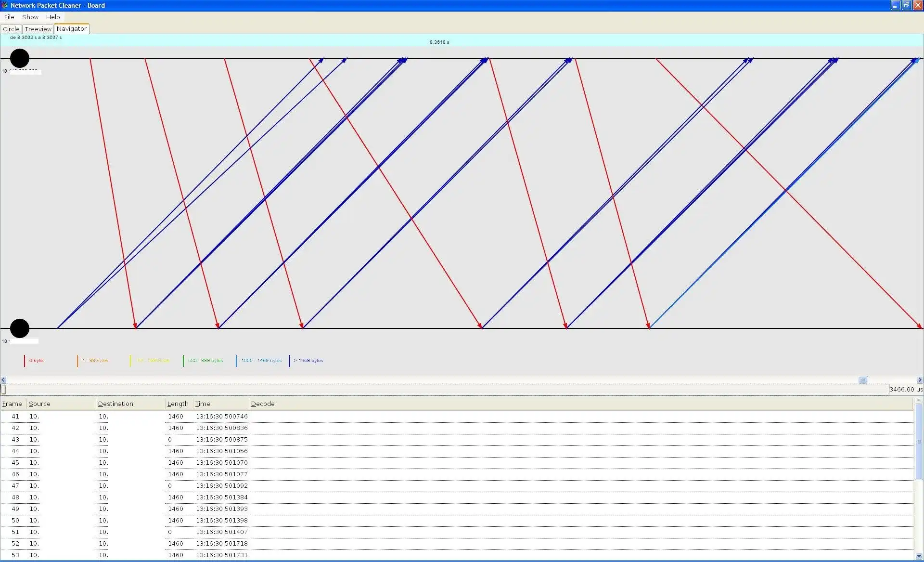Switch to the Treeview tab

coord(38,29)
